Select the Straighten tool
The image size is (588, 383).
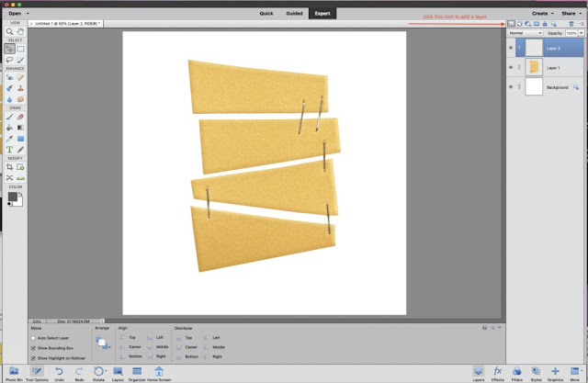click(x=20, y=177)
